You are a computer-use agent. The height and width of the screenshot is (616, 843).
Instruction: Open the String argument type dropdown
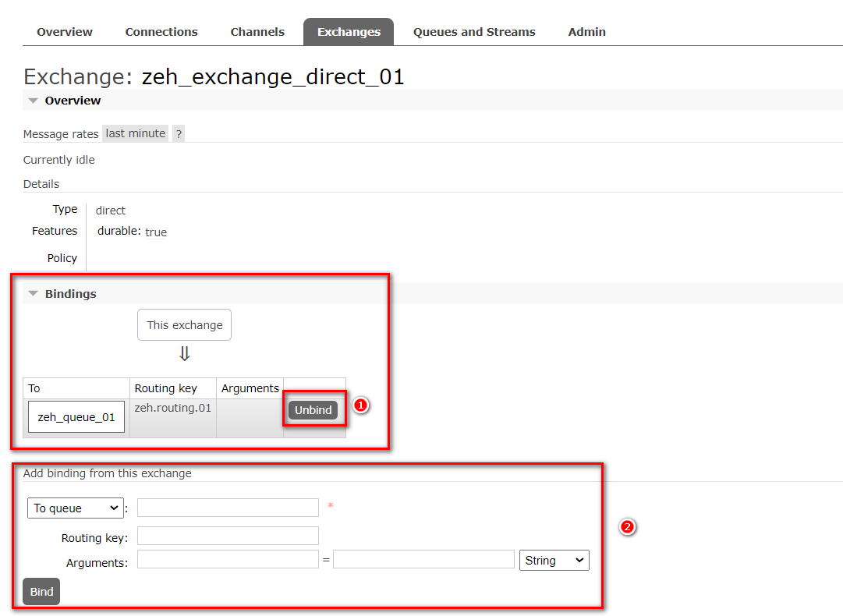[554, 561]
